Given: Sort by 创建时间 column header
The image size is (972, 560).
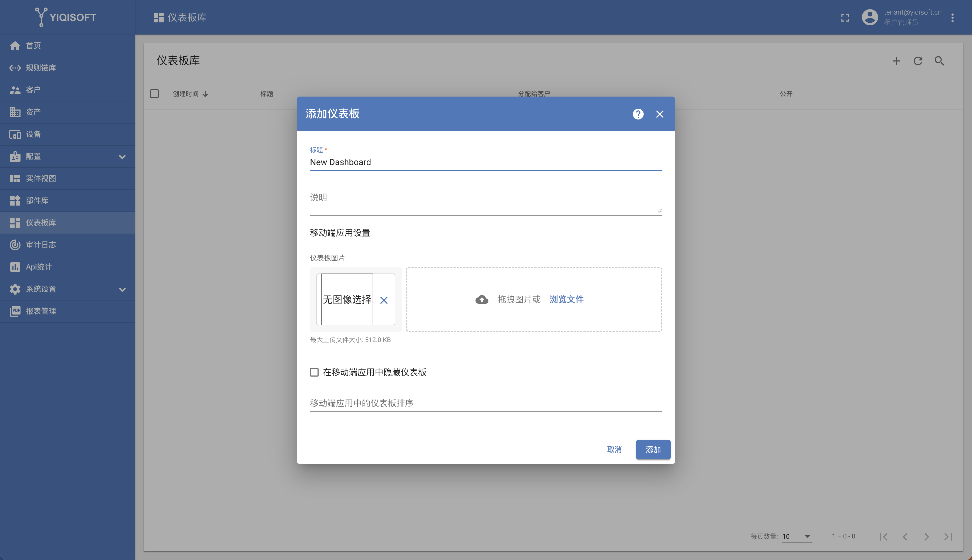Looking at the screenshot, I should [x=185, y=93].
